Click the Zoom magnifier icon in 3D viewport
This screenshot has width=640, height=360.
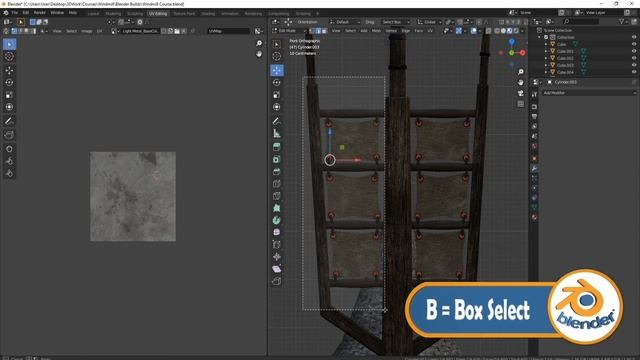coord(521,72)
